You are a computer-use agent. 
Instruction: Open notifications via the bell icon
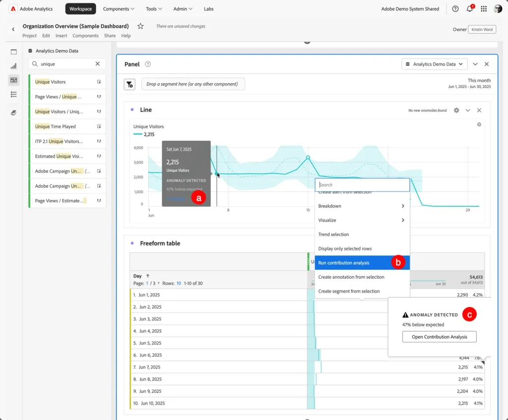(469, 8)
